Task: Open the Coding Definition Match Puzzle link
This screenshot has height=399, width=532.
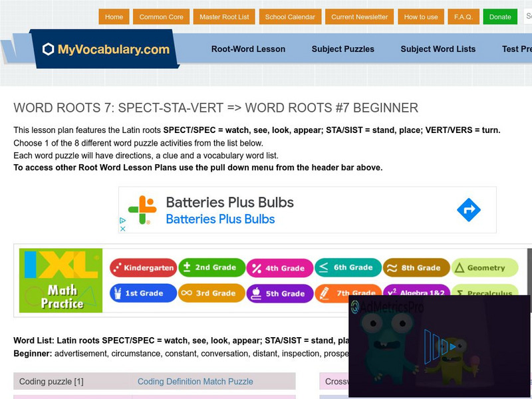Action: 195,381
